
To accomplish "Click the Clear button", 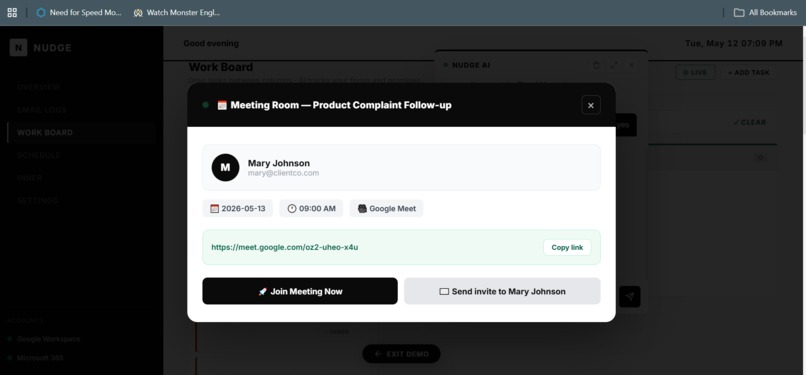I will (x=749, y=122).
